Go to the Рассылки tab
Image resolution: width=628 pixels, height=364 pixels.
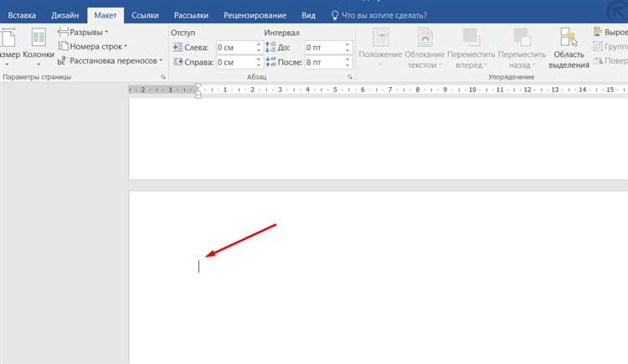click(x=191, y=15)
